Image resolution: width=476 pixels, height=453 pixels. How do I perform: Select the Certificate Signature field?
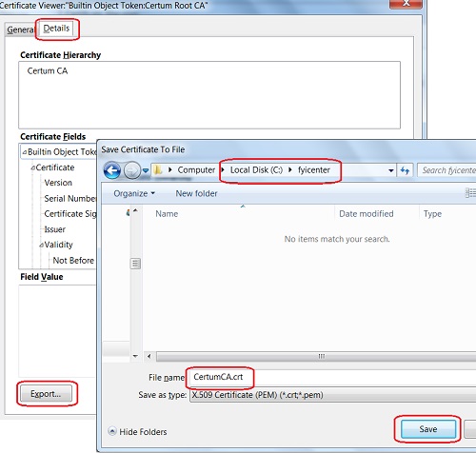[x=70, y=214]
